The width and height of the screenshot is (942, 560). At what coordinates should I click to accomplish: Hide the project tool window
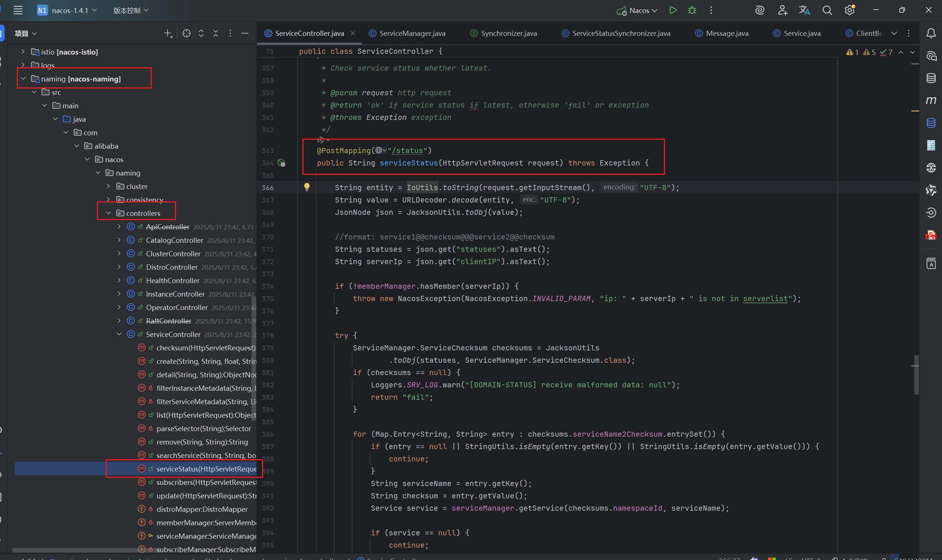244,33
